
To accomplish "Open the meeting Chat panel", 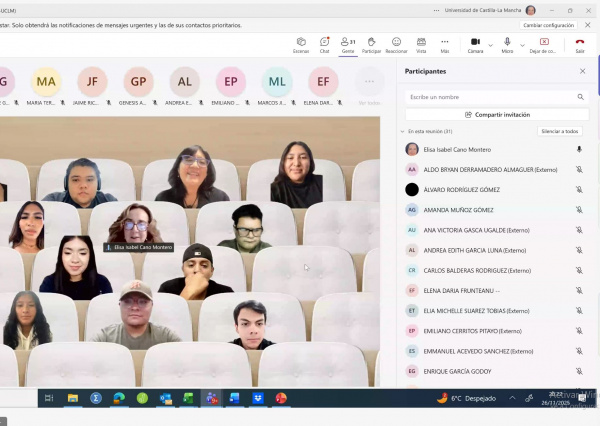I will coord(324,42).
